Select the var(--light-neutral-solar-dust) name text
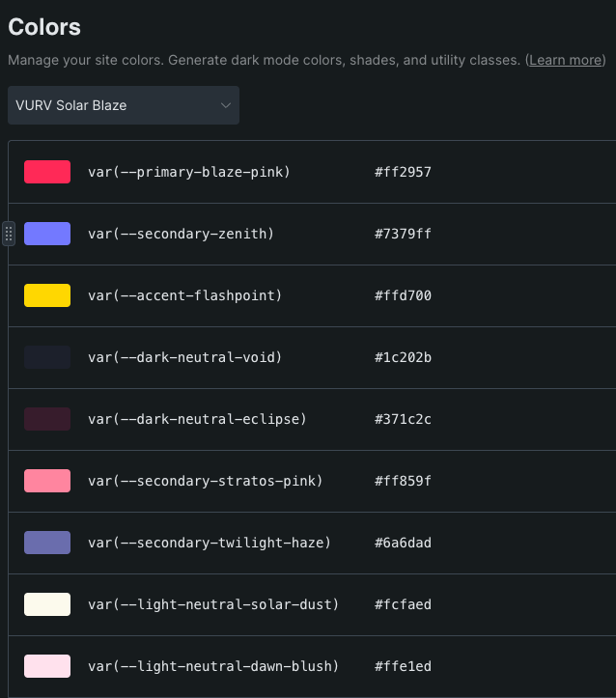The width and height of the screenshot is (616, 698). pos(213,604)
